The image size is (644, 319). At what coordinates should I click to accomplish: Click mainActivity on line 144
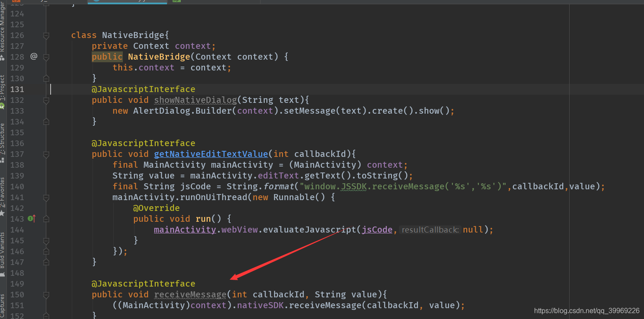(185, 230)
